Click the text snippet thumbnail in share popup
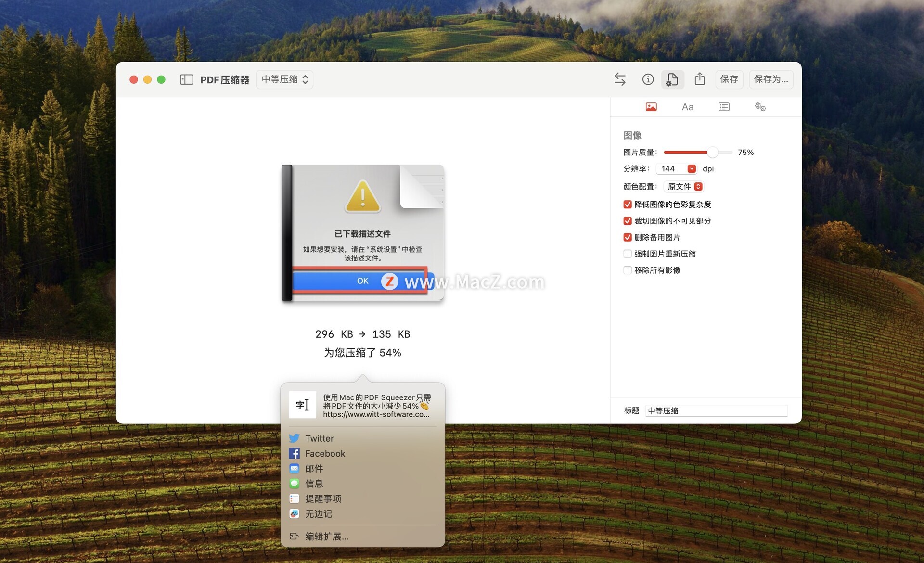The width and height of the screenshot is (924, 563). point(302,405)
